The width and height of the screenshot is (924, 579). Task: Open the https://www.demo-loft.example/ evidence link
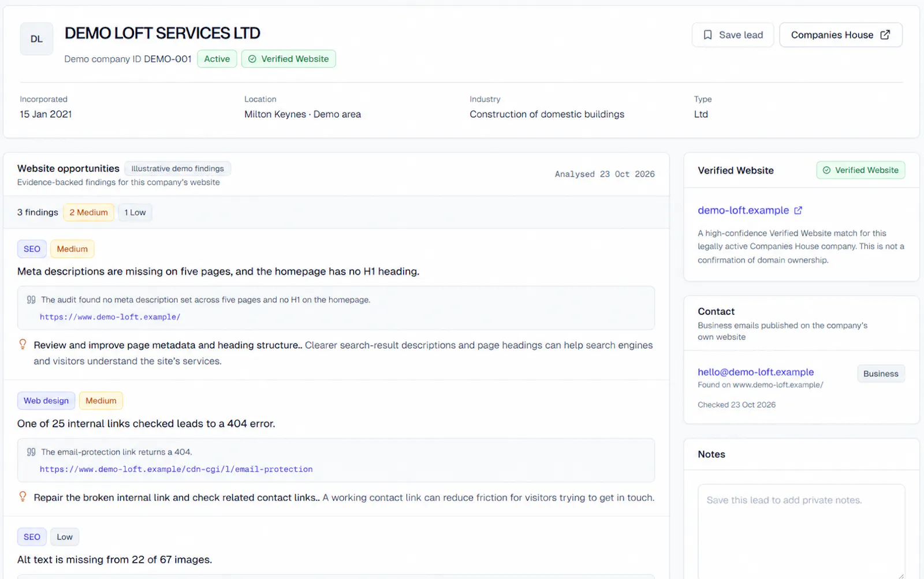pos(110,317)
